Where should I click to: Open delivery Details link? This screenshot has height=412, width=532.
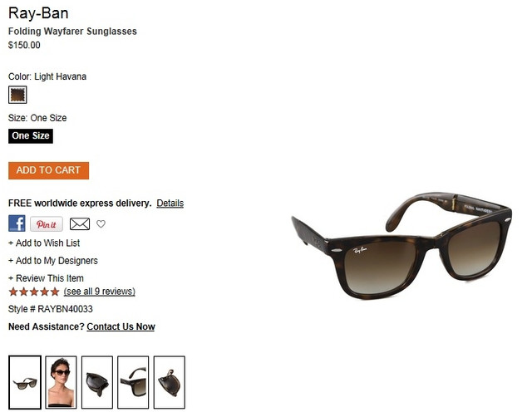170,204
